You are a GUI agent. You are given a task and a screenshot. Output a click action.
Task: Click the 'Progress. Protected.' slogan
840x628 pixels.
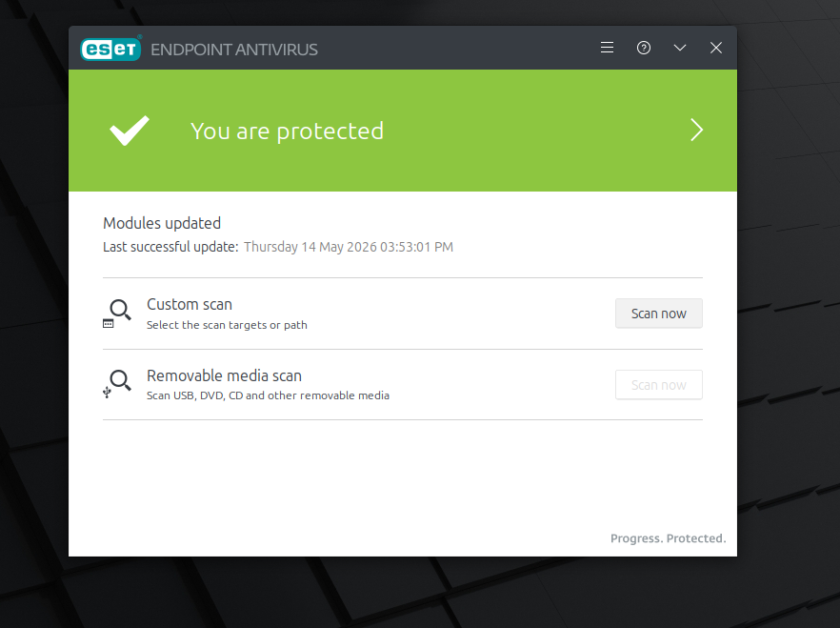coord(668,538)
